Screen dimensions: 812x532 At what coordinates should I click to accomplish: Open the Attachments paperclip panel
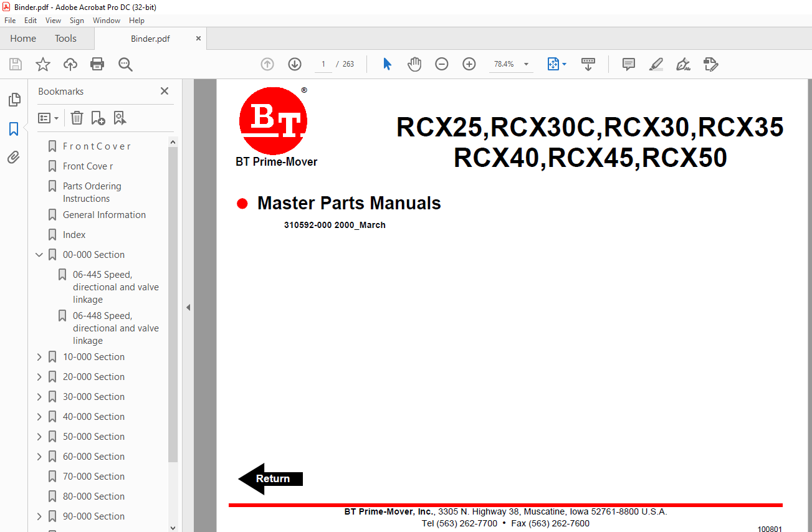[14, 158]
